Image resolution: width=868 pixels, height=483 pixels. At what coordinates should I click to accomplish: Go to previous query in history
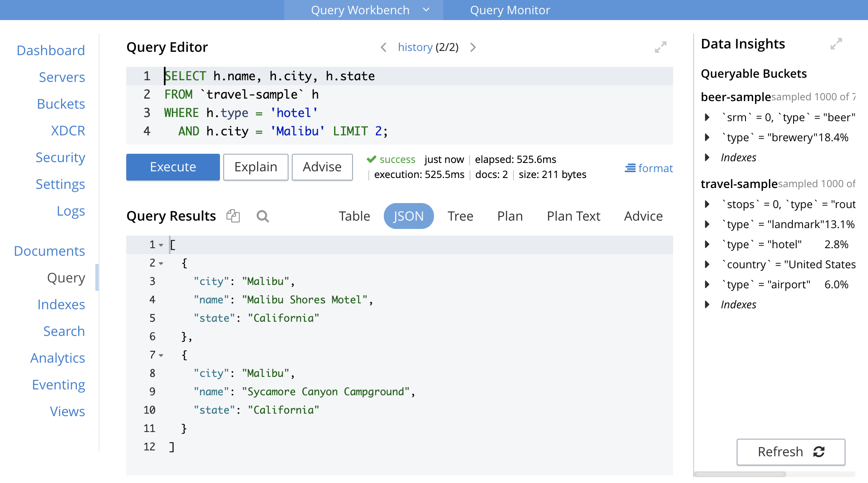[383, 47]
